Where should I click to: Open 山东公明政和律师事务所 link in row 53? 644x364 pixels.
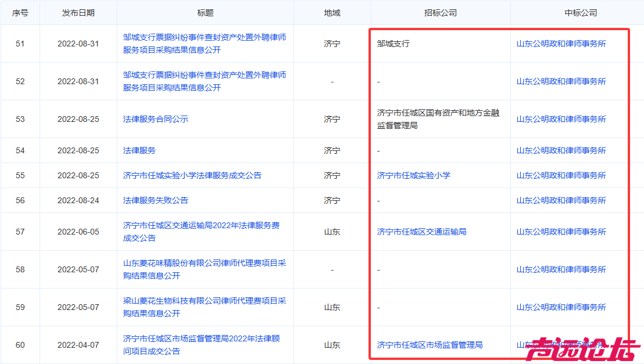[561, 119]
